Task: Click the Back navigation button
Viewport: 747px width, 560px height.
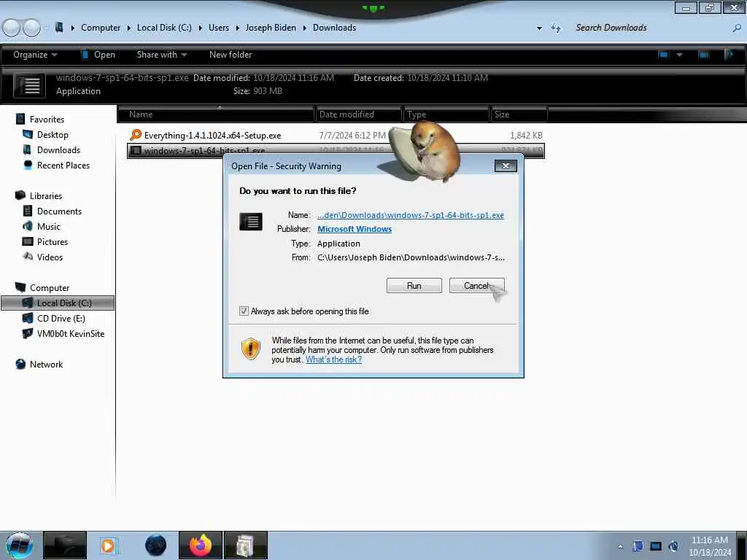Action: pyautogui.click(x=12, y=28)
